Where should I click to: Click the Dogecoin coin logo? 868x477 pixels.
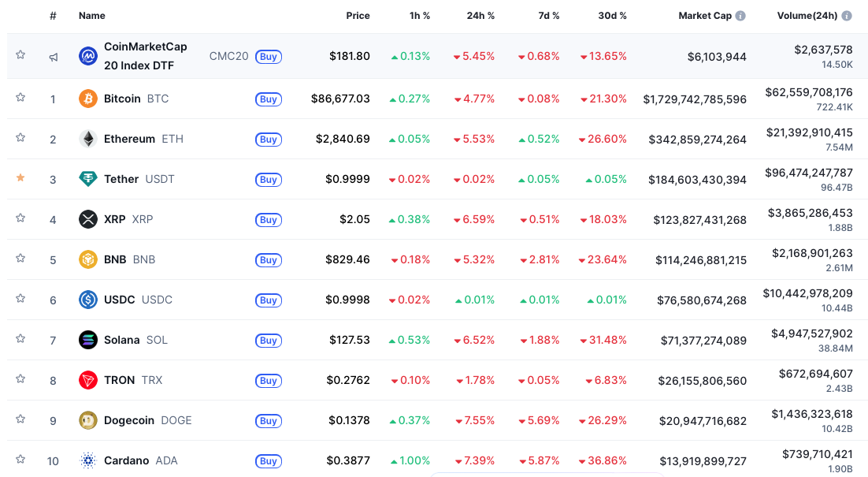point(87,420)
